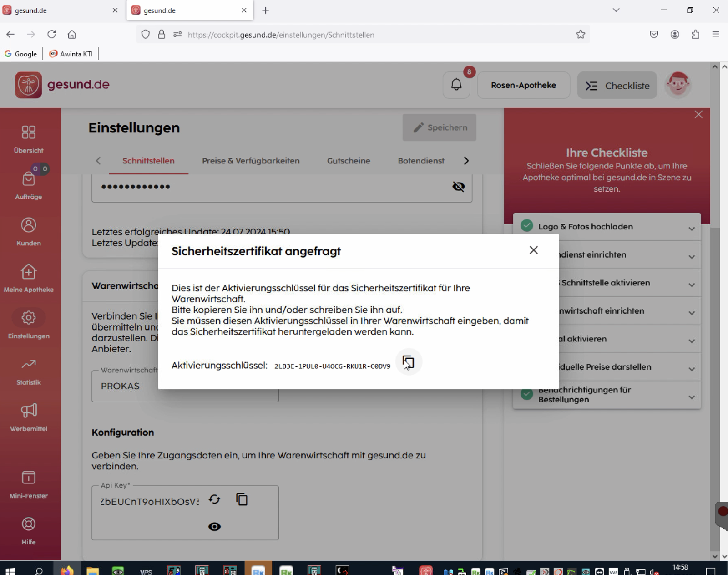
Task: Show the Api Key with eye icon
Action: 214,527
